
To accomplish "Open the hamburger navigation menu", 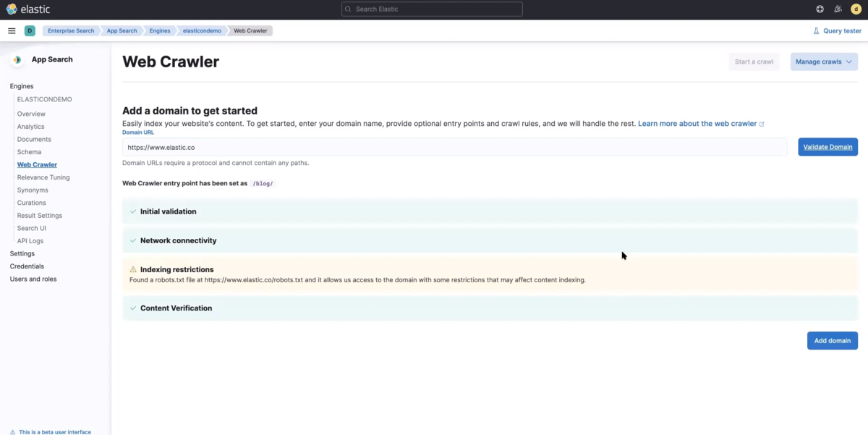I will (12, 31).
